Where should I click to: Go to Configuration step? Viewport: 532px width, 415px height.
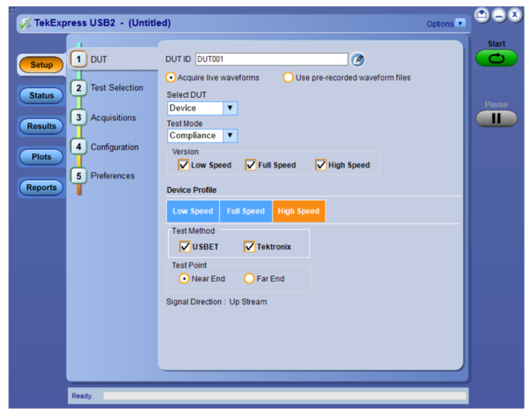point(115,147)
